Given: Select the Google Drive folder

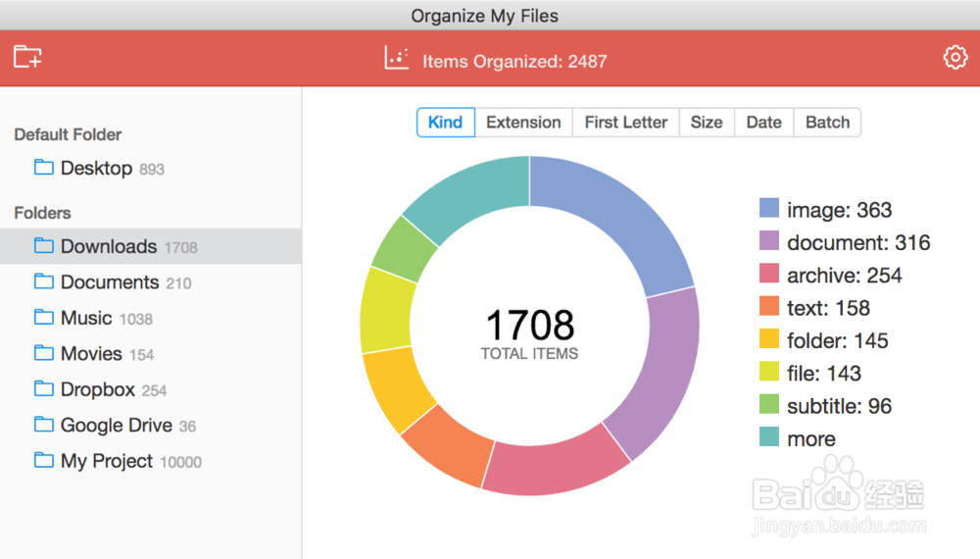Looking at the screenshot, I should point(151,426).
